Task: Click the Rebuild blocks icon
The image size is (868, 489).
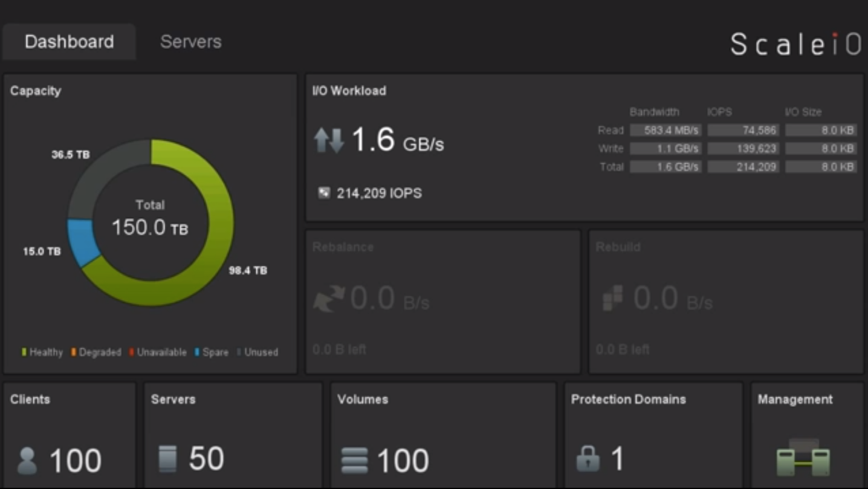Action: coord(612,299)
